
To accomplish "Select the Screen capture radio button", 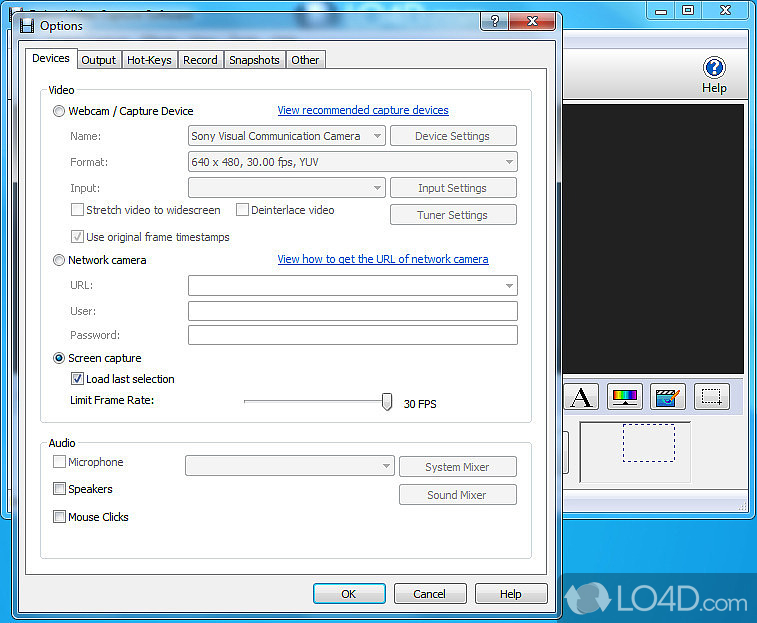I will (x=58, y=358).
